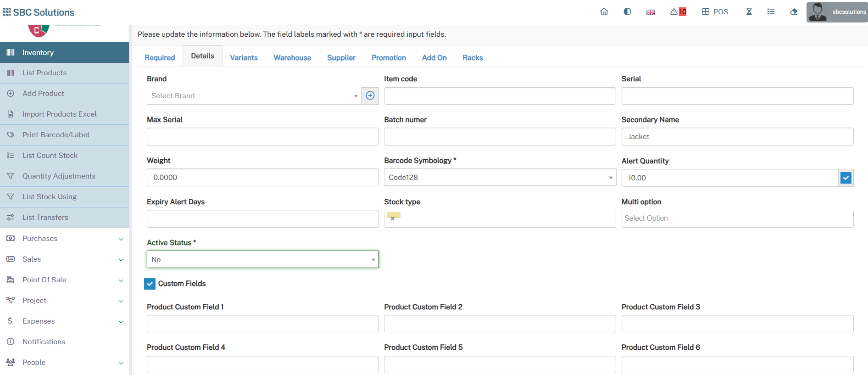Open the Active Status dropdown
The height and width of the screenshot is (375, 868).
(x=262, y=259)
